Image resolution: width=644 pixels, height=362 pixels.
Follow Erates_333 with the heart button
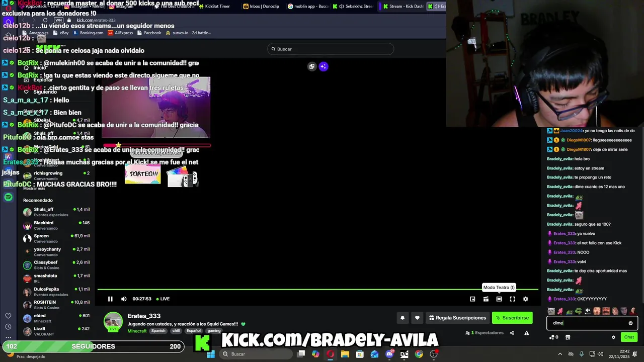pos(417,318)
